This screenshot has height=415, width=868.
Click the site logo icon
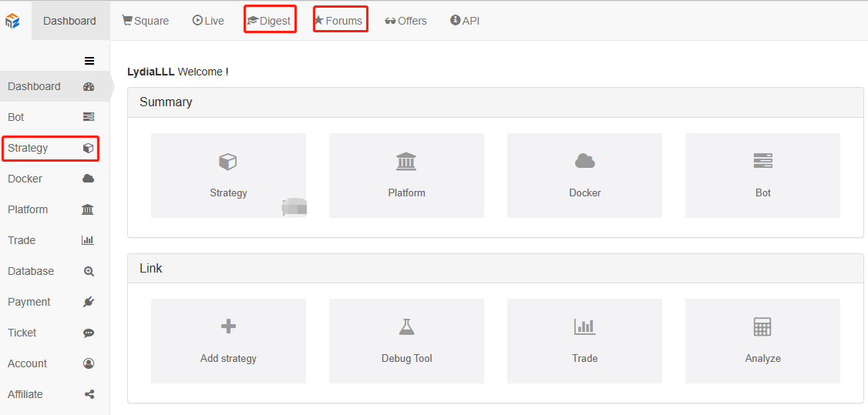(x=12, y=21)
